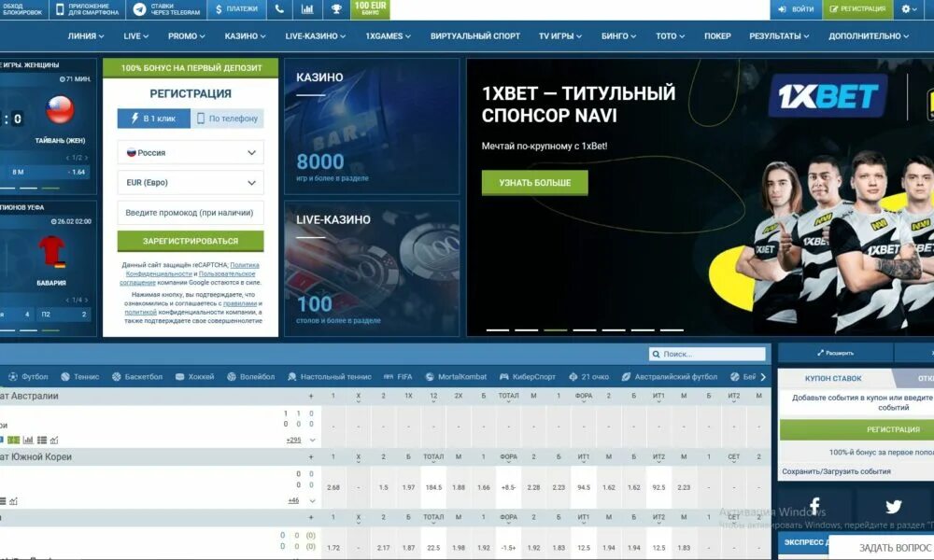
Task: Open the КАЗИНО dropdown menu
Action: (x=245, y=35)
